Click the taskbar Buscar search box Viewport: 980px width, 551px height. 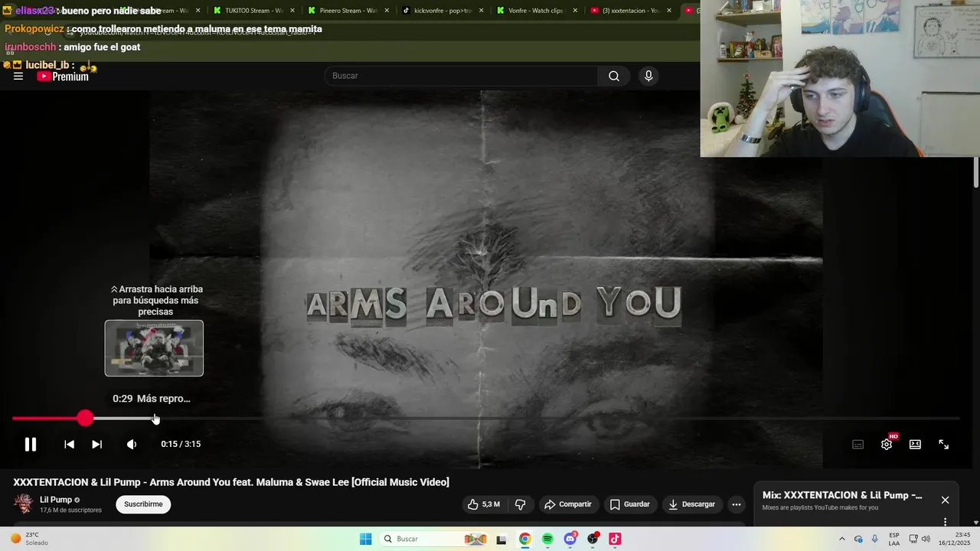pos(434,539)
